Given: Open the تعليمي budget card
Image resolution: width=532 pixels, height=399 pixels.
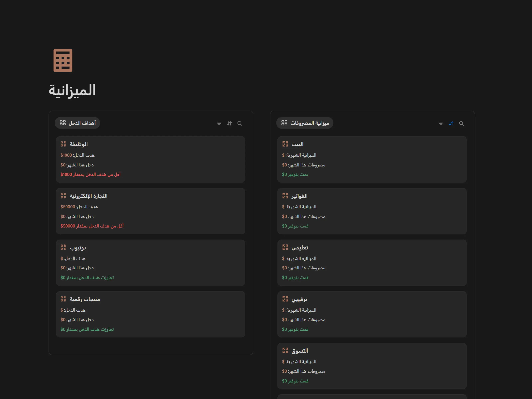Looking at the screenshot, I should click(299, 248).
